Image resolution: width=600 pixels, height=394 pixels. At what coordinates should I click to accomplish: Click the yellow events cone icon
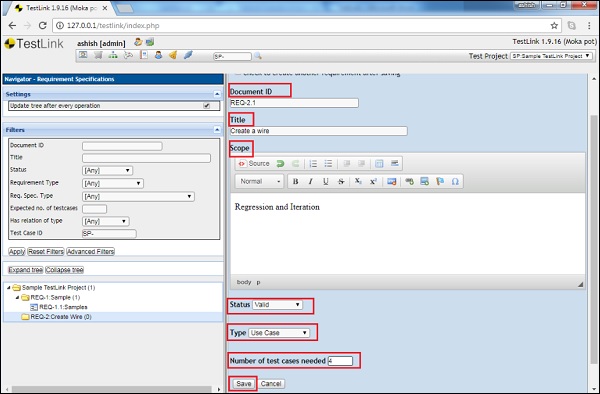coord(173,55)
